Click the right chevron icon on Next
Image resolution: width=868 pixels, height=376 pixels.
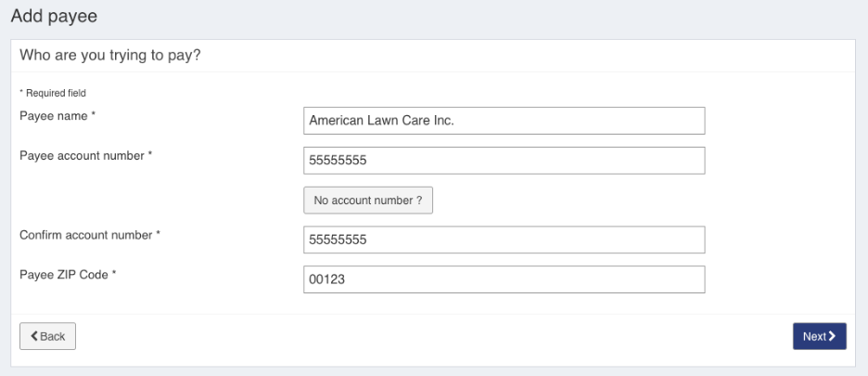832,336
